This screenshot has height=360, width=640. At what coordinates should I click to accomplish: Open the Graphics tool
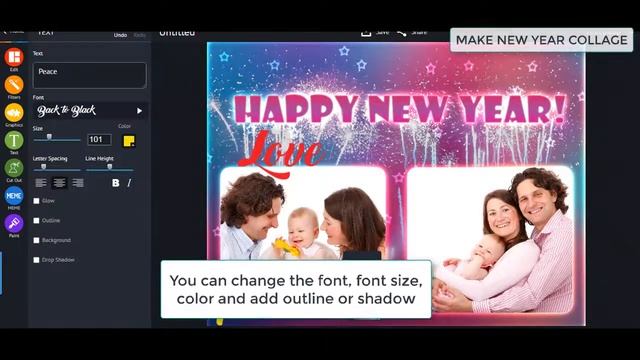pyautogui.click(x=14, y=113)
